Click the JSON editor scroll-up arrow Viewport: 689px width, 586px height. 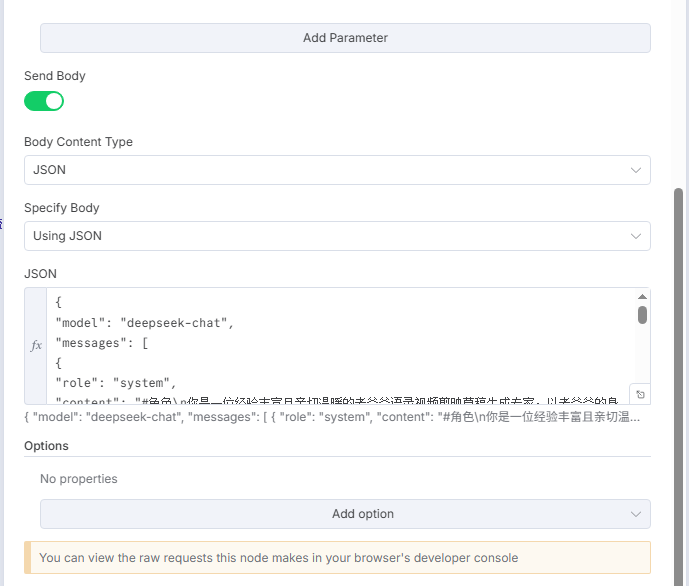(642, 297)
